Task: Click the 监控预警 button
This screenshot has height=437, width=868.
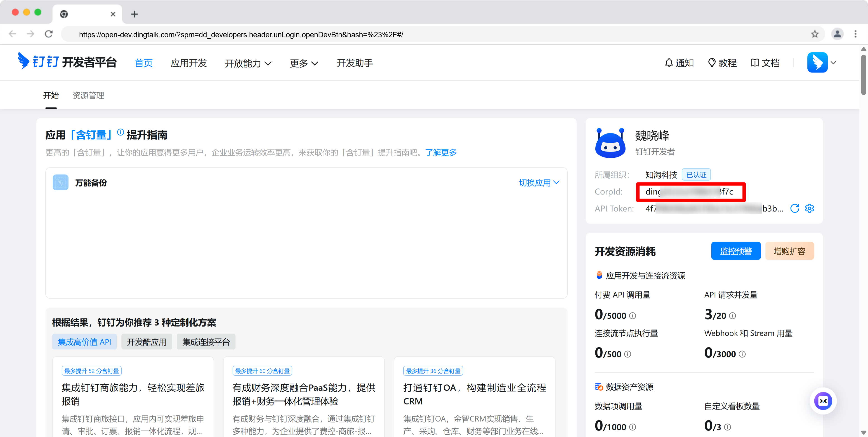Action: click(x=736, y=251)
